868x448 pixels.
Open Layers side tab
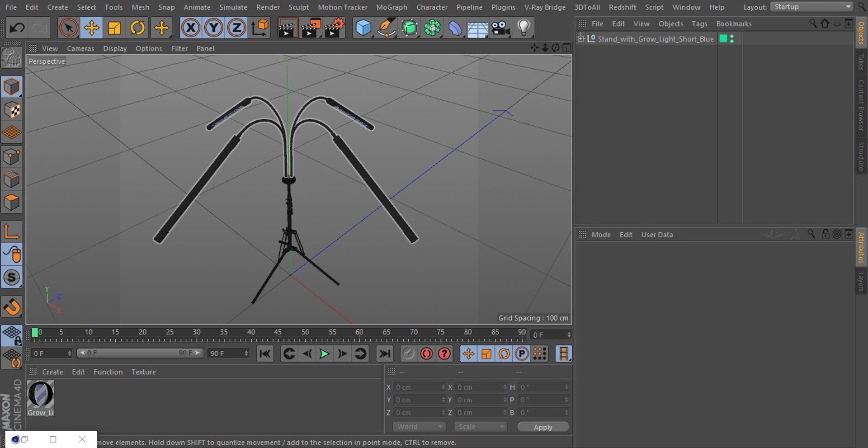pos(861,282)
